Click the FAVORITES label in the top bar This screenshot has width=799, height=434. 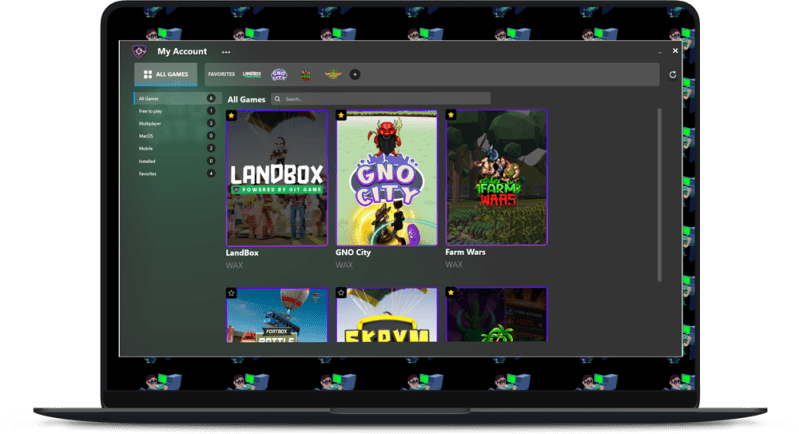pos(221,74)
